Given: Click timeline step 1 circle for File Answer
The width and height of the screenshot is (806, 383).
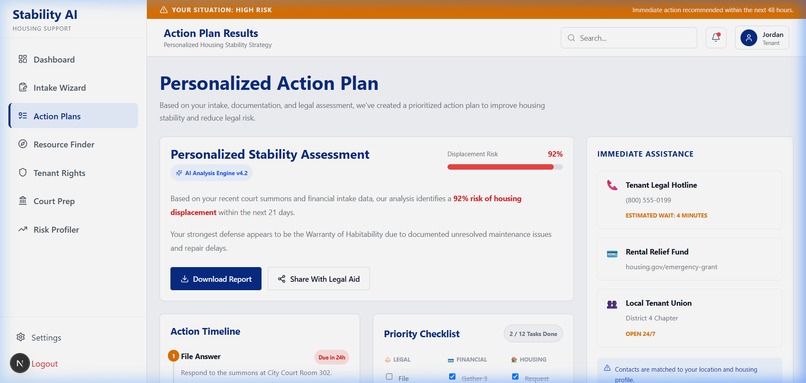Looking at the screenshot, I should pyautogui.click(x=173, y=356).
